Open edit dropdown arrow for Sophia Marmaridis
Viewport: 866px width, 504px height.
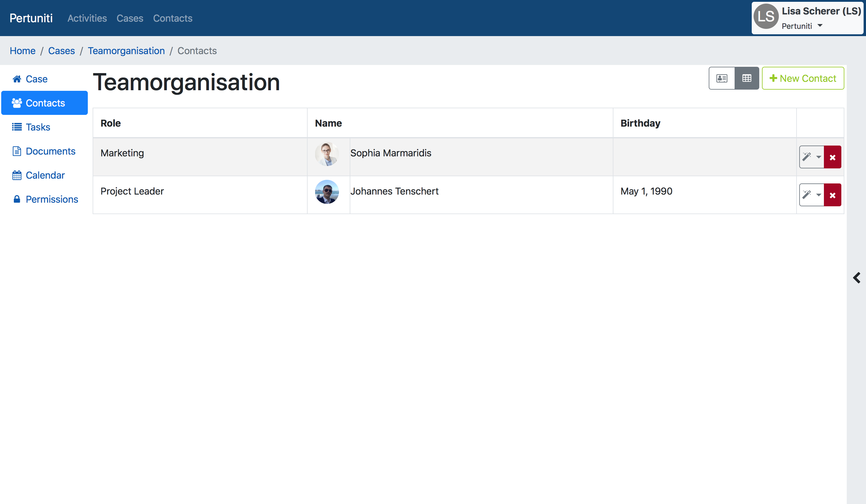pyautogui.click(x=818, y=157)
